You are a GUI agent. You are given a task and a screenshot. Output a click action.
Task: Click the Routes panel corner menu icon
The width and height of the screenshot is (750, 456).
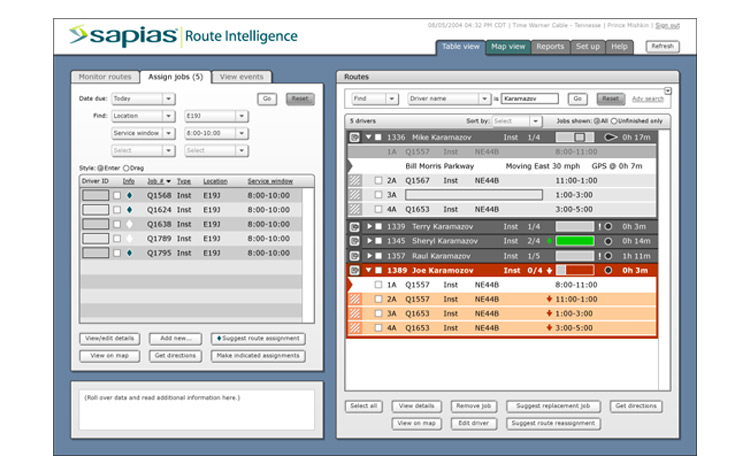point(668,91)
